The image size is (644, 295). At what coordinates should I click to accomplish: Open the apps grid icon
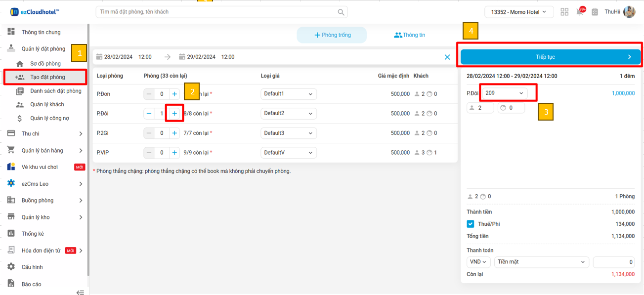click(x=564, y=12)
